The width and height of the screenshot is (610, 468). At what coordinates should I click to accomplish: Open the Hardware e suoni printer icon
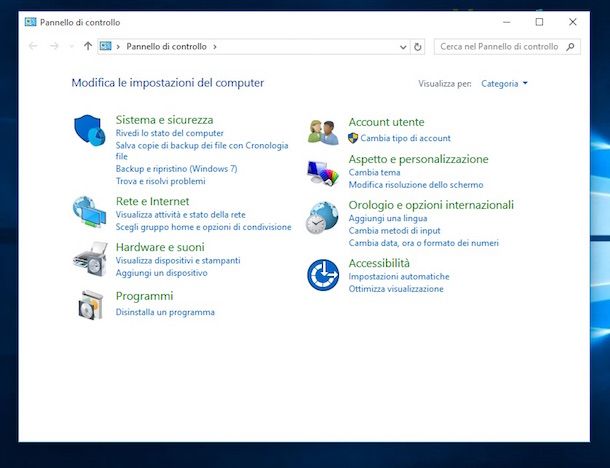point(90,259)
